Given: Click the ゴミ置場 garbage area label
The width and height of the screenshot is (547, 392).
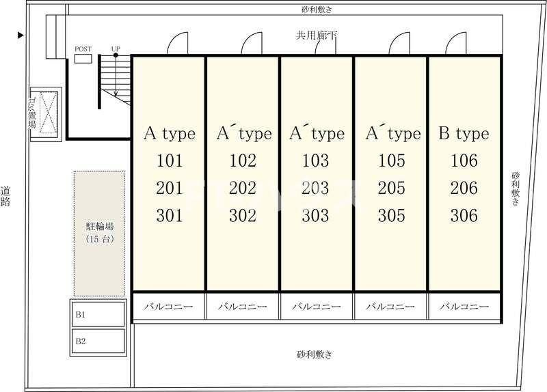Looking at the screenshot, I should coord(32,113).
